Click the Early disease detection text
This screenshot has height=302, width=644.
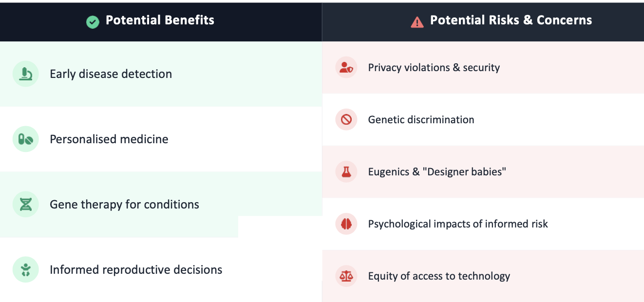point(111,74)
